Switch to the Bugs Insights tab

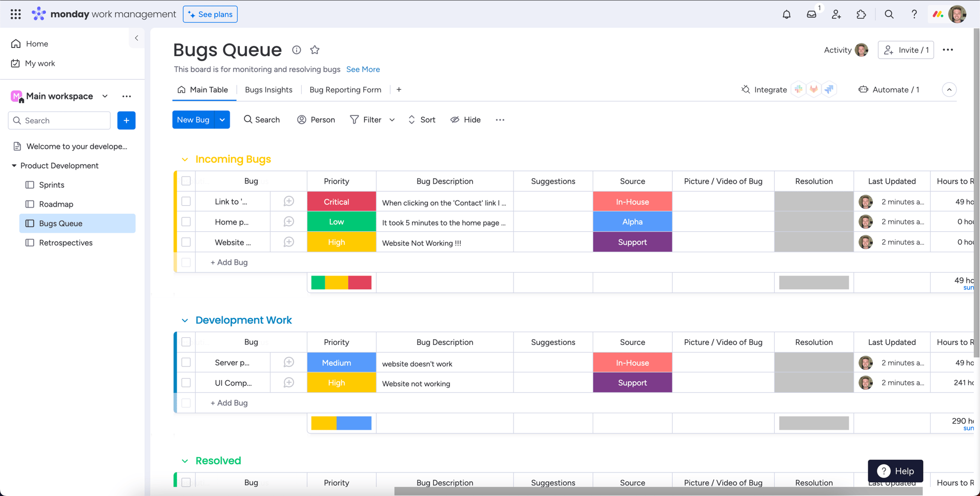tap(268, 90)
